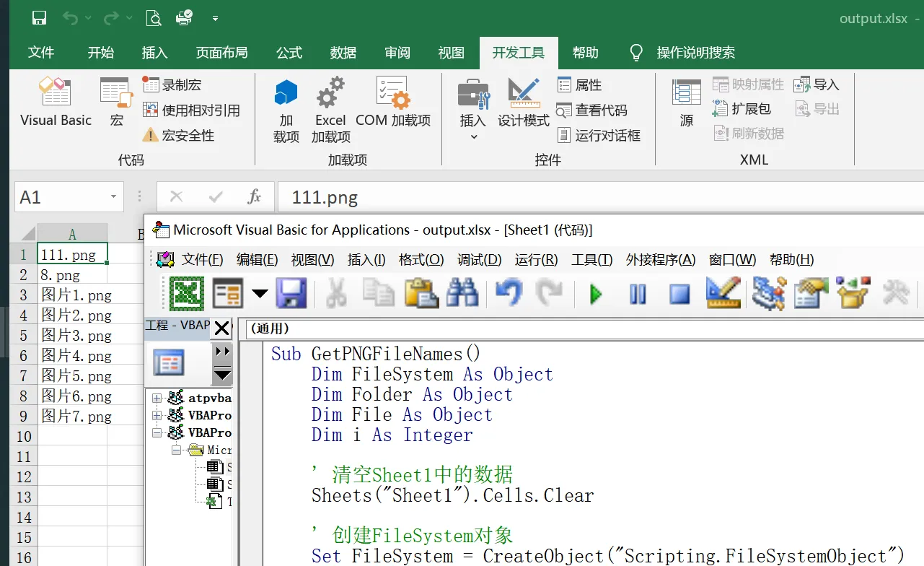The image size is (924, 566).
Task: Switch to the 公式 ribbon tab
Action: tap(289, 53)
